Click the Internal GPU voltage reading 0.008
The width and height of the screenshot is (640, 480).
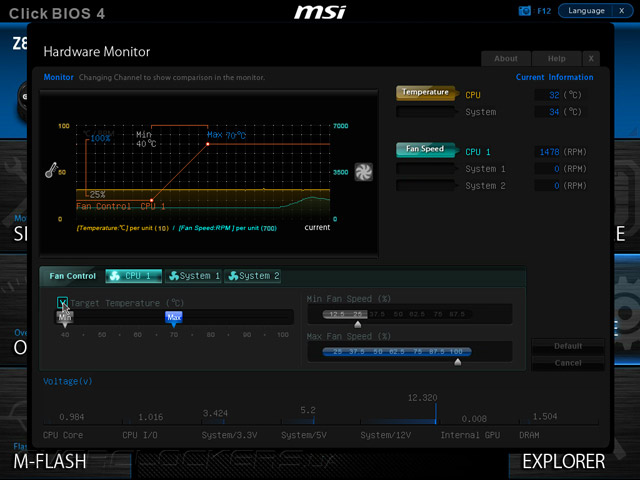(474, 419)
